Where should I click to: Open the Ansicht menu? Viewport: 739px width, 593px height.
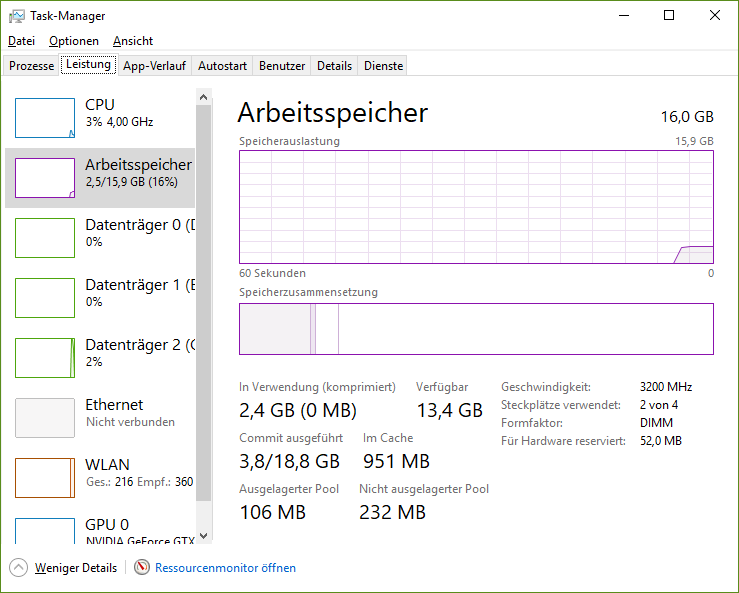click(x=133, y=41)
